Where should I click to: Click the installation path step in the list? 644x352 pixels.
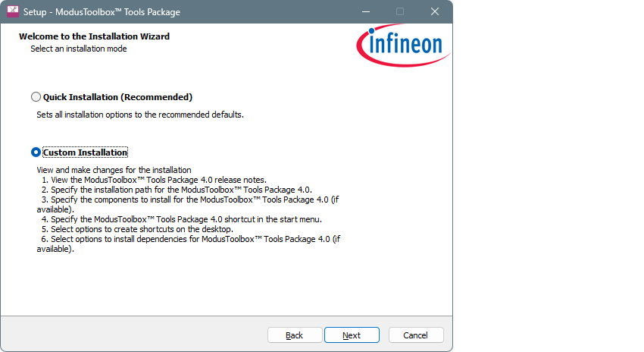click(x=177, y=190)
